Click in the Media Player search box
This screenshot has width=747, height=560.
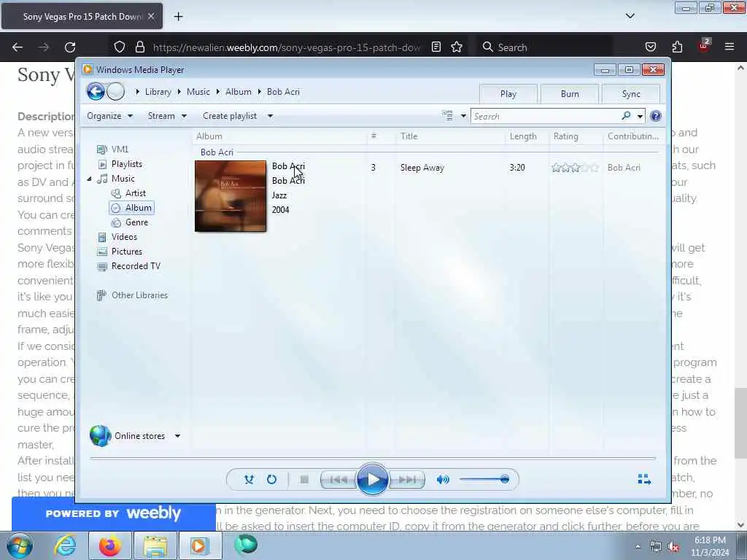pyautogui.click(x=544, y=116)
